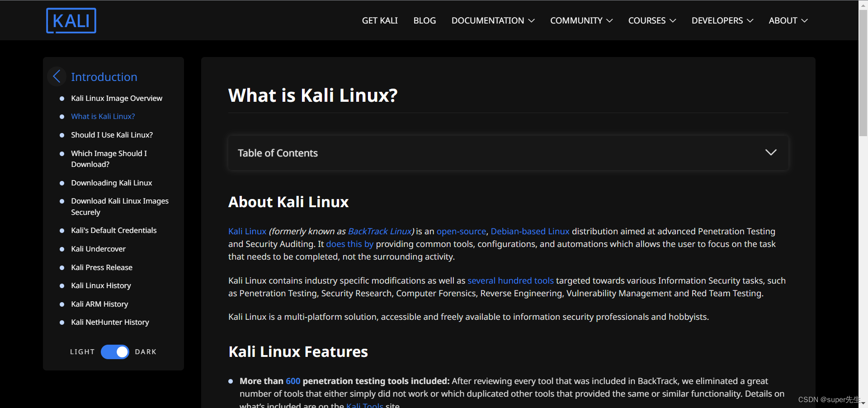Open the Courses dropdown menu
Screen dimensions: 868x408
tap(652, 20)
